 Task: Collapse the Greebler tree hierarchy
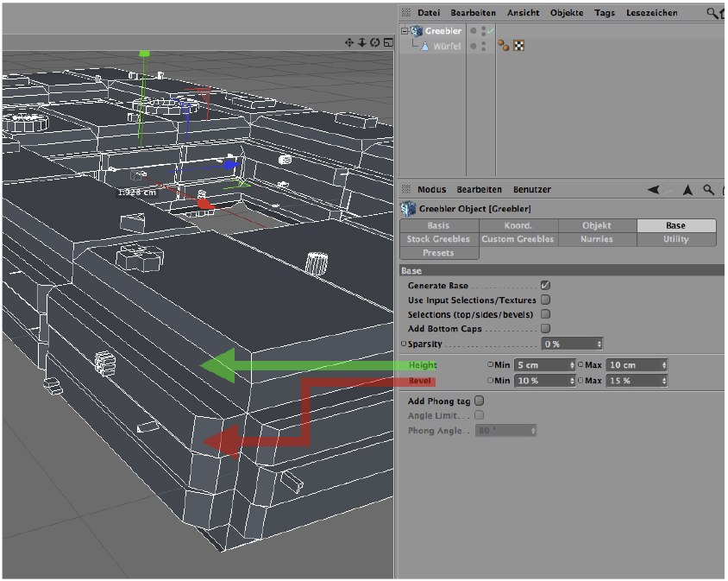[404, 31]
